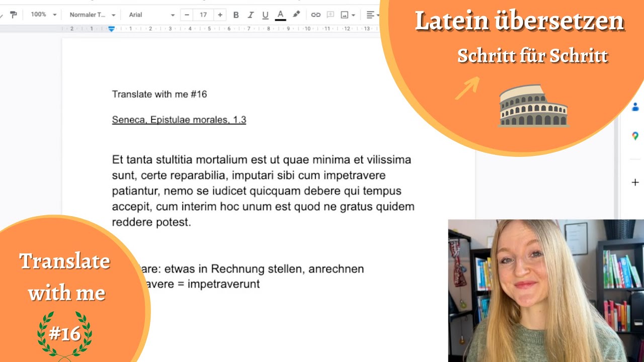Click the webcam video of the presenter
Image resolution: width=644 pixels, height=362 pixels.
click(x=546, y=291)
